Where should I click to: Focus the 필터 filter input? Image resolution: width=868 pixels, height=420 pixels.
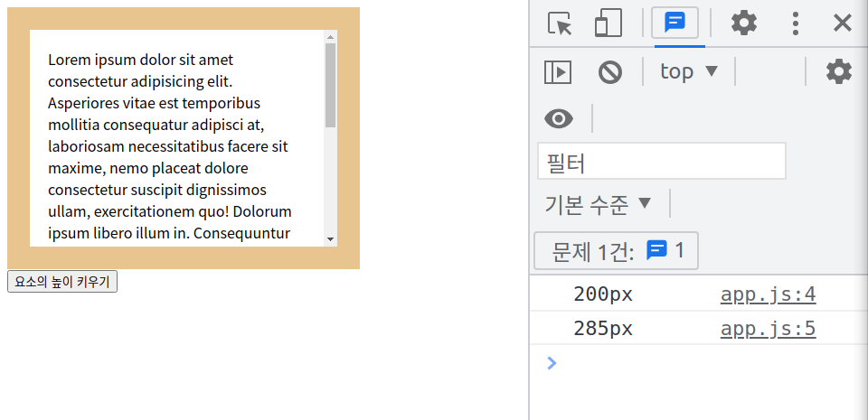tap(662, 161)
